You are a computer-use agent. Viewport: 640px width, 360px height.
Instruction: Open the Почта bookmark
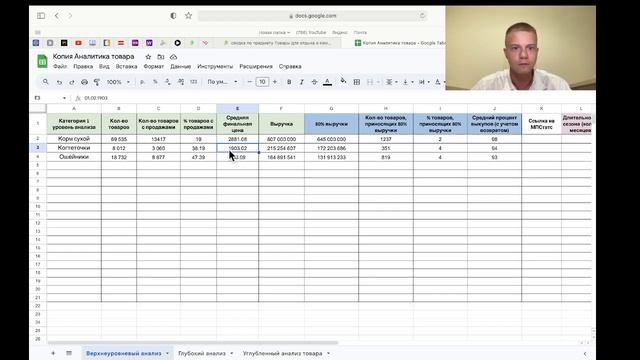[360, 32]
